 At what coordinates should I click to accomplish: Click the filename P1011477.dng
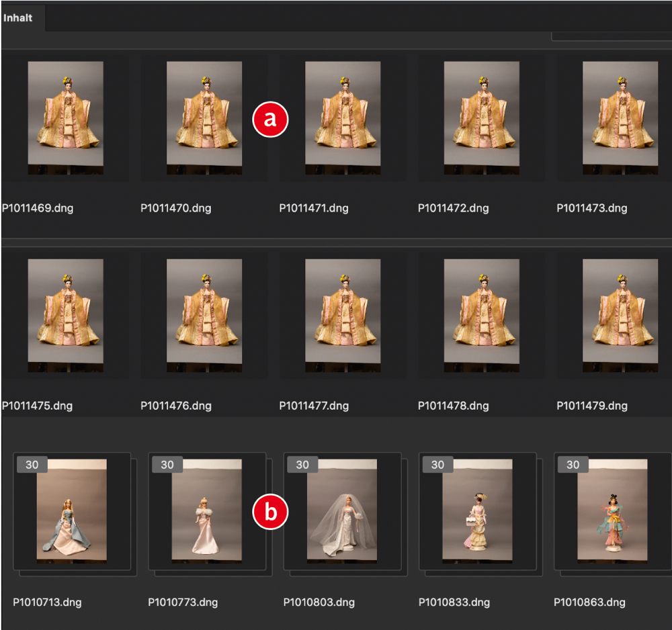coord(314,406)
